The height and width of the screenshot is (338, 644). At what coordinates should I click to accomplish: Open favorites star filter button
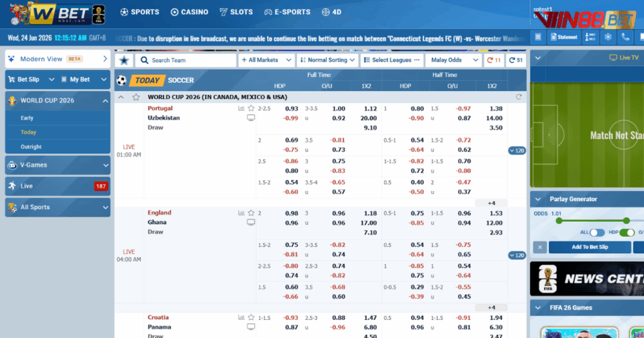pos(124,60)
